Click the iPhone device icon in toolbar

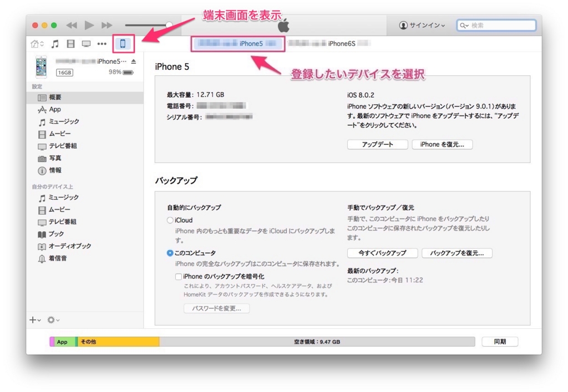[x=123, y=44]
